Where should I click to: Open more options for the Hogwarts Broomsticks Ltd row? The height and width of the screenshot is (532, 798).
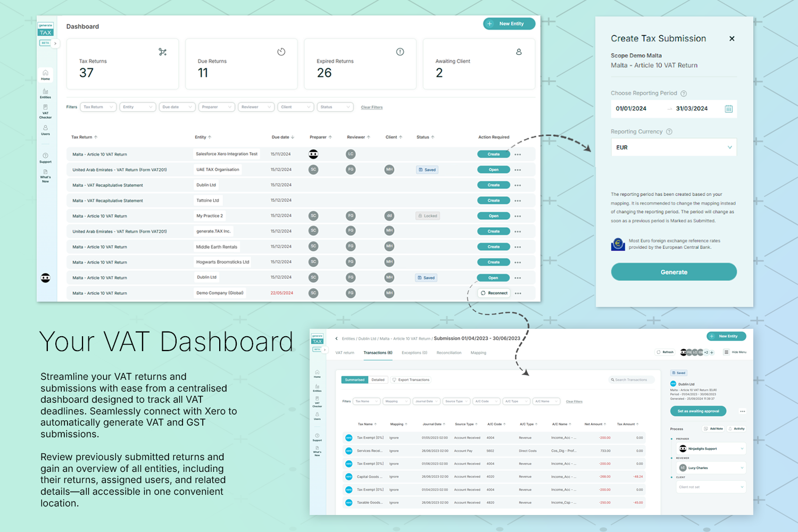[518, 263]
